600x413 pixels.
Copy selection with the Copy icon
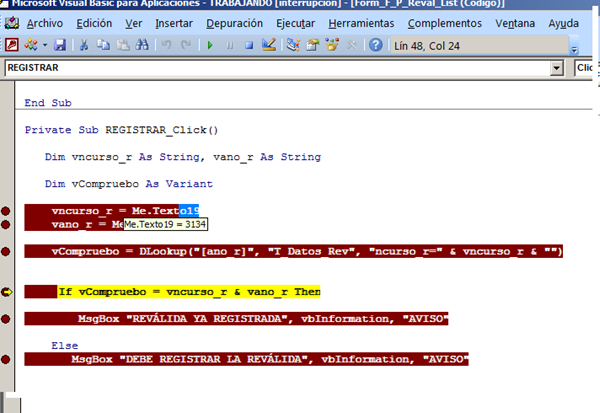click(103, 45)
